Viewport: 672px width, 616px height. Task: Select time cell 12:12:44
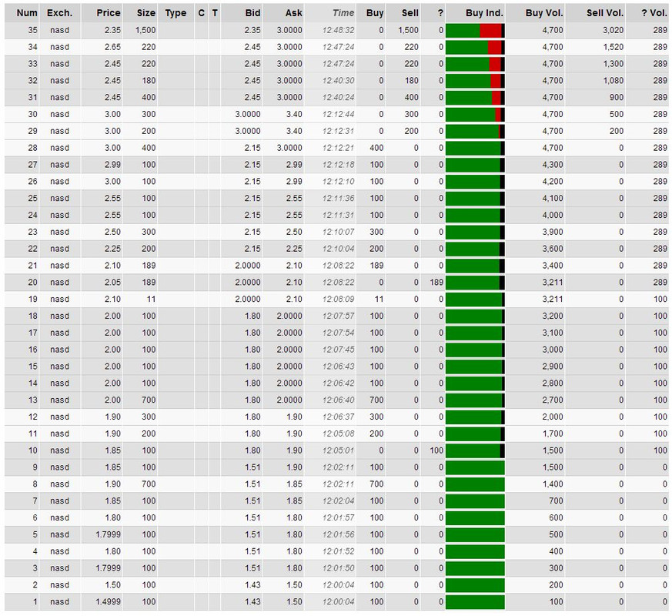click(x=338, y=115)
